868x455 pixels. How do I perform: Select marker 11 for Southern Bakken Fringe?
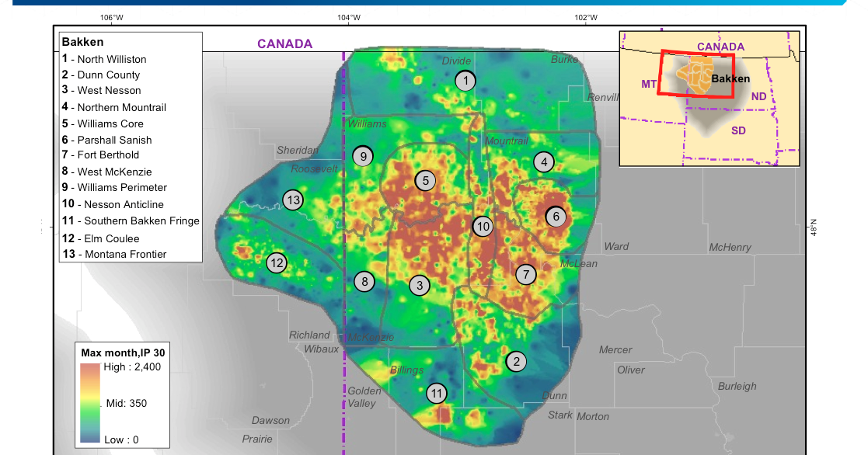[437, 394]
